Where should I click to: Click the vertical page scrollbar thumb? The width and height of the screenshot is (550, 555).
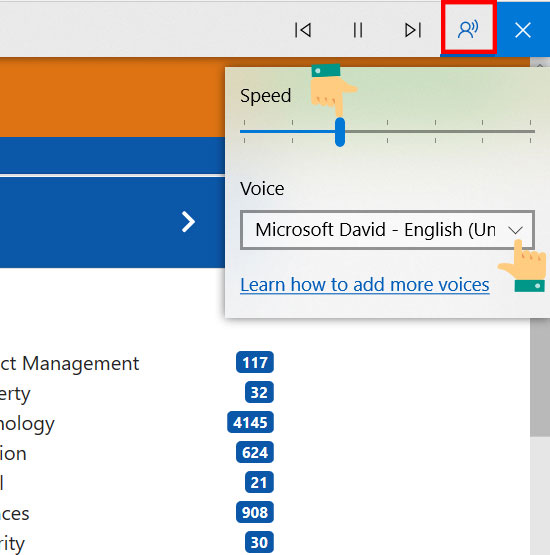(540, 377)
